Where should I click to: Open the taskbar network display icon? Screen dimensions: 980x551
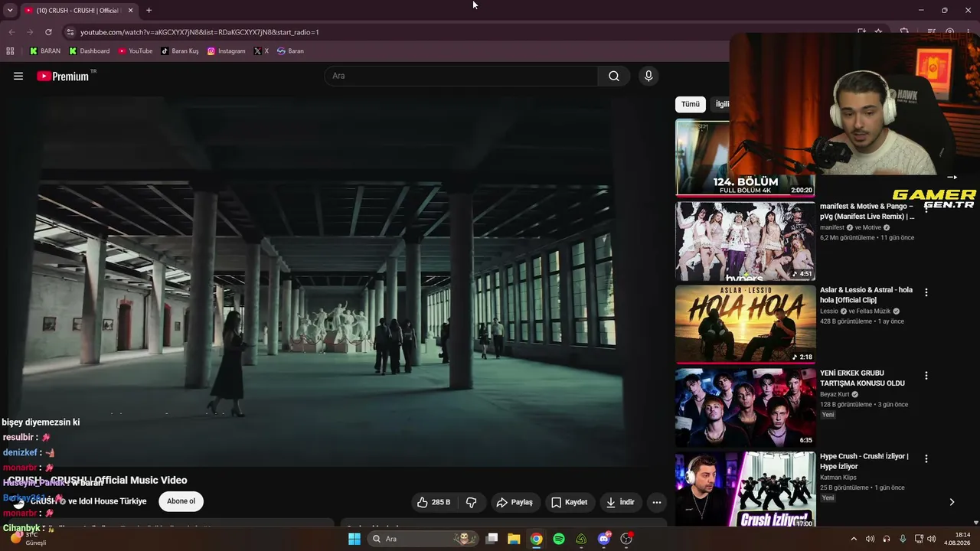coord(919,539)
